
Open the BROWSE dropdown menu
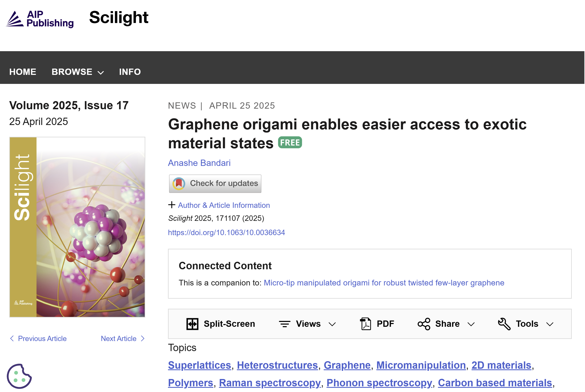click(77, 72)
